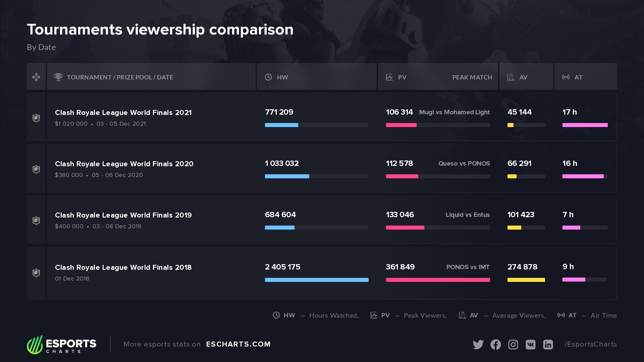Click the /EsportsCharts handle
Viewport: 644px width, 362px height.
pos(591,344)
